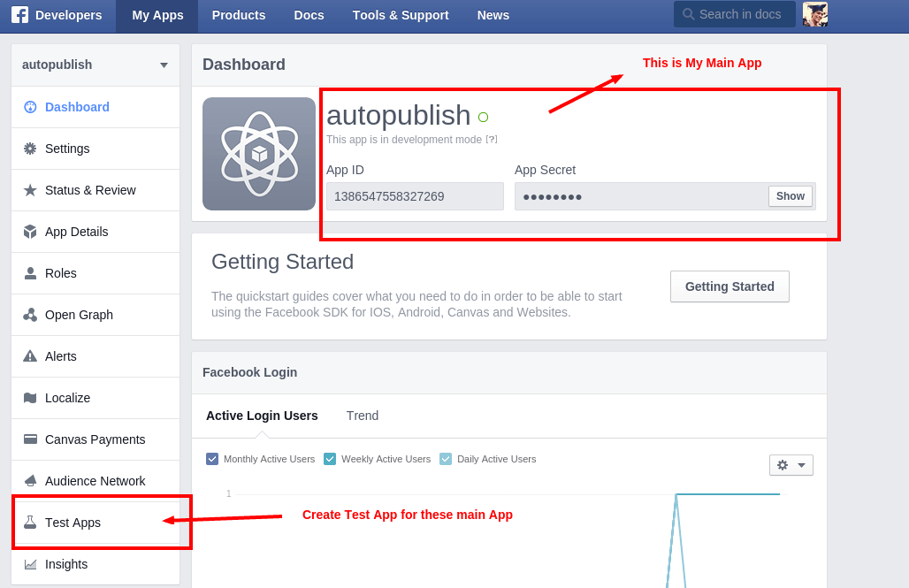Uncheck Weekly Active Users checkbox

pyautogui.click(x=330, y=459)
